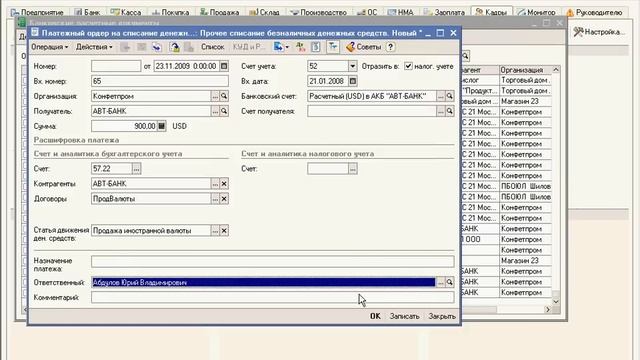
Task: Click the КУД и Р toolbar button
Action: [x=249, y=47]
